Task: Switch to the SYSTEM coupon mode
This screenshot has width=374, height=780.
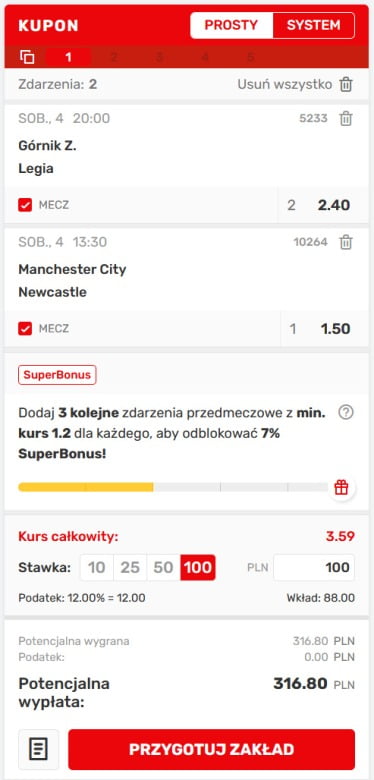Action: [314, 25]
